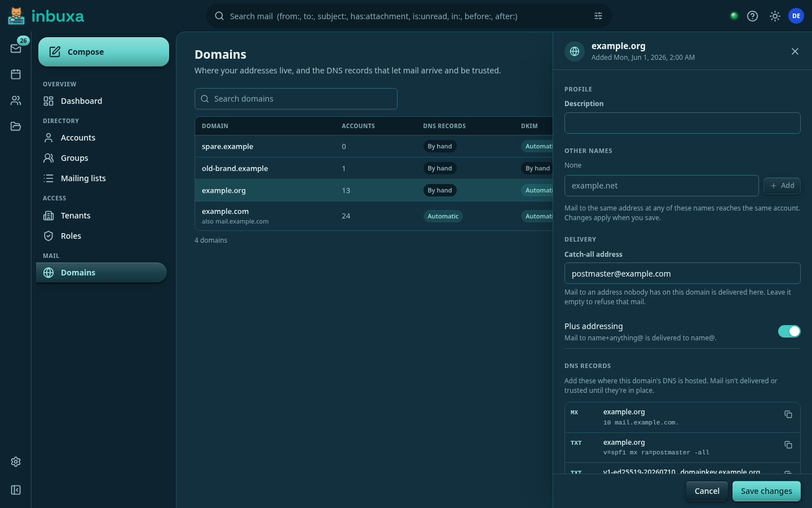Open Groups page
Viewport: 812px width, 508px height.
[101, 158]
